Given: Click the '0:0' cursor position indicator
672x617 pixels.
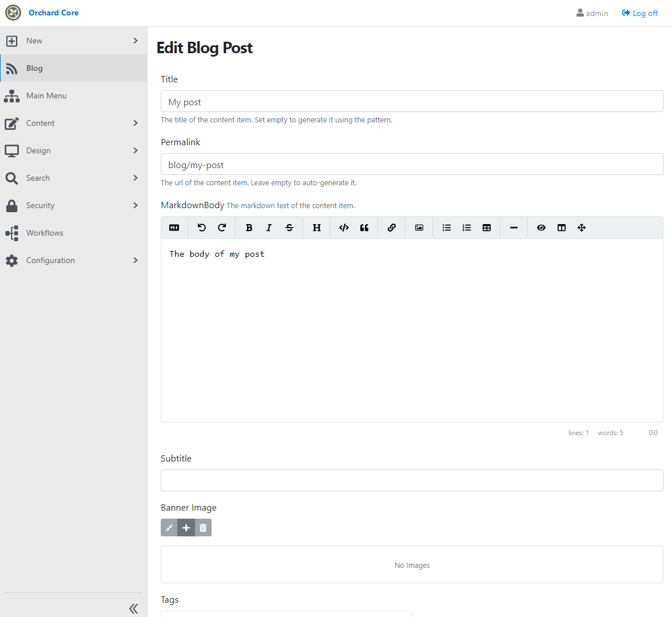Looking at the screenshot, I should coord(653,433).
